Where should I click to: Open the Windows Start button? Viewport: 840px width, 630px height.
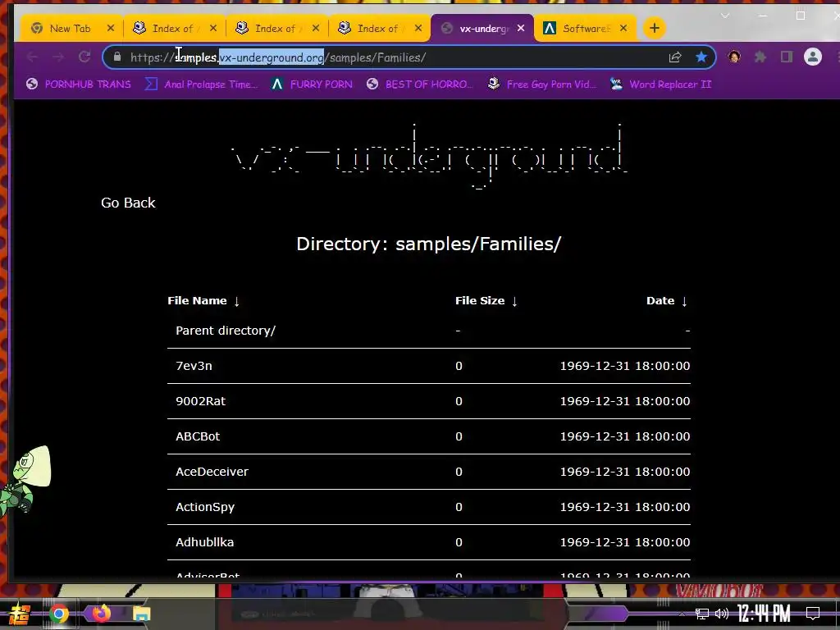(x=19, y=614)
